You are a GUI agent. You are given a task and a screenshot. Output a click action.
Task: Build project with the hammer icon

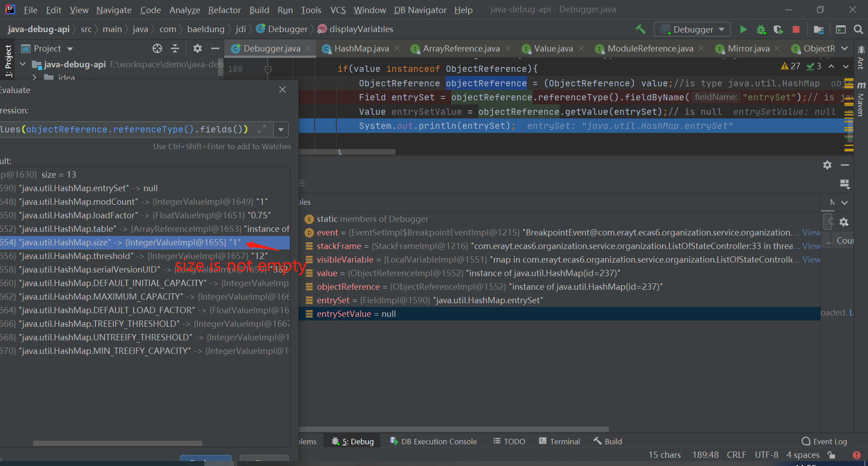coord(640,29)
